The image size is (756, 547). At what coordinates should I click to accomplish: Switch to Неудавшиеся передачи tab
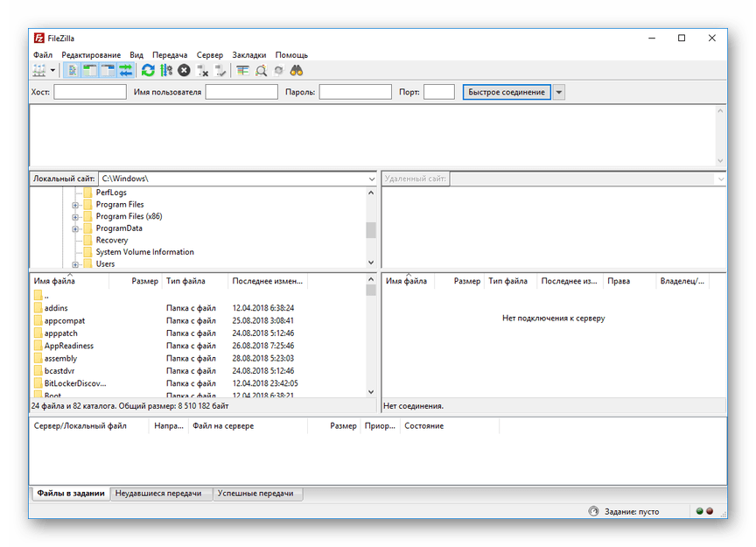158,494
